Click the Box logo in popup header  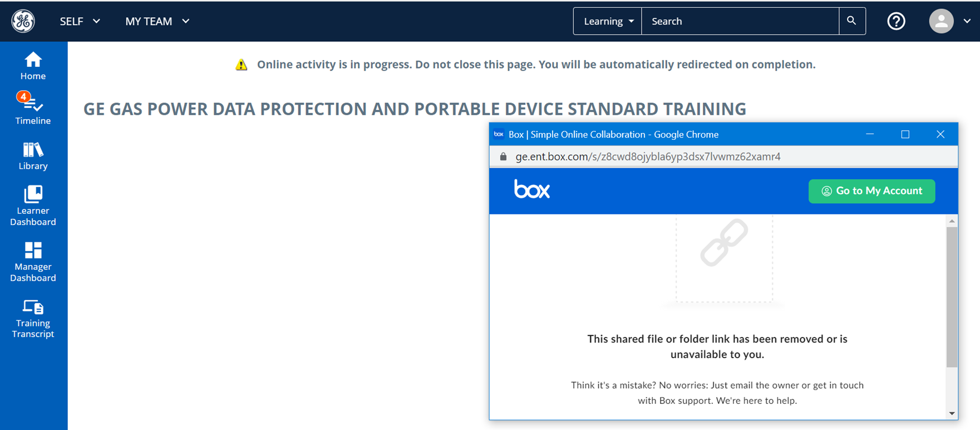(x=532, y=189)
